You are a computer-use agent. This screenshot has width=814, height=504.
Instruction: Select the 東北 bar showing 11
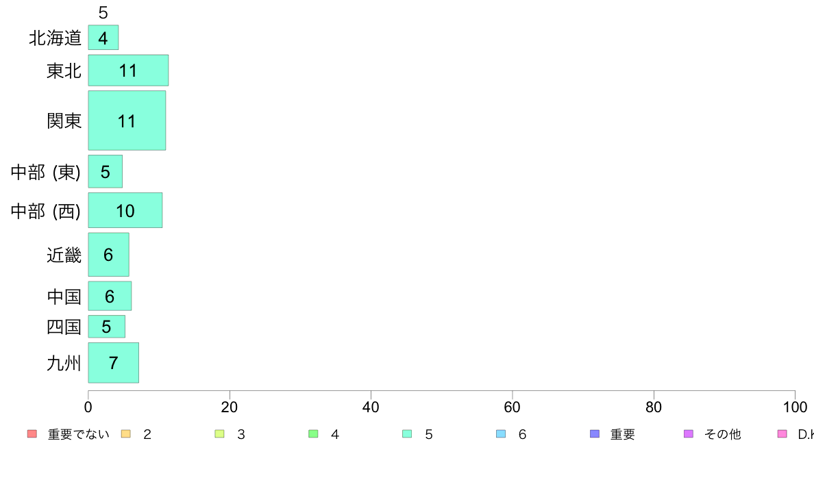128,70
